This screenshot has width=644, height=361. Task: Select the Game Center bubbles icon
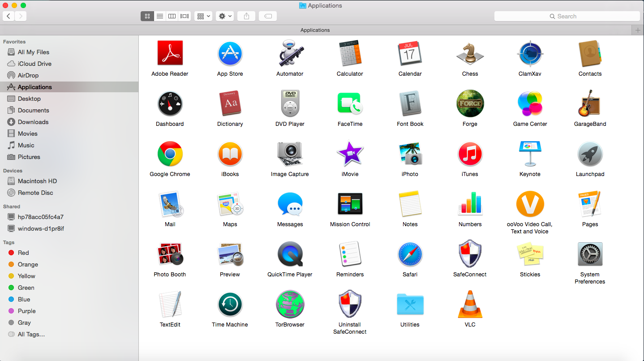530,103
